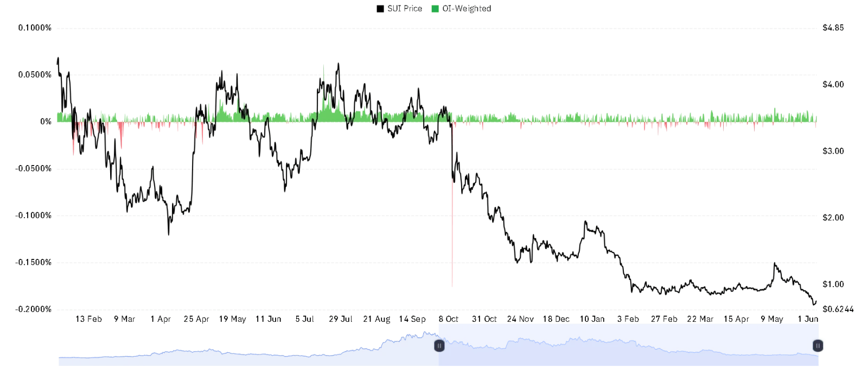Click the 0% left axis label
The height and width of the screenshot is (387, 868).
click(46, 122)
